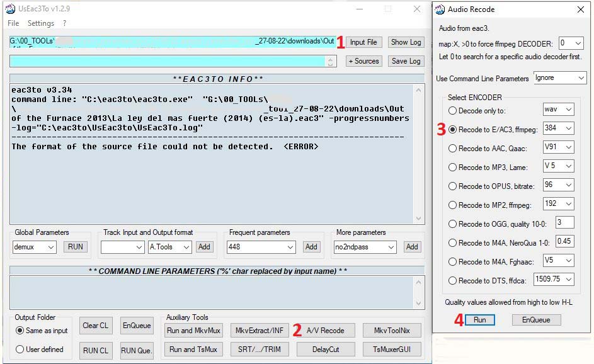Click Run in Audio Recode window
594x364 pixels.
pos(479,320)
